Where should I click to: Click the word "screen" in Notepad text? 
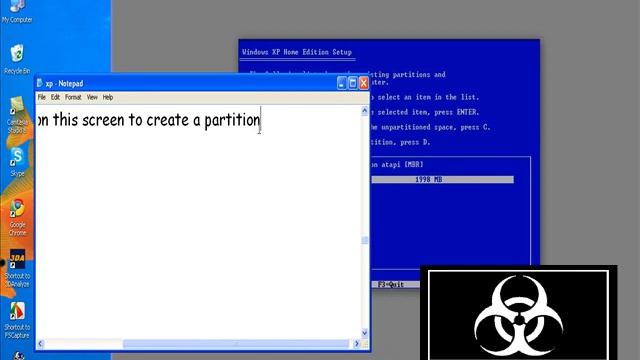click(x=103, y=120)
